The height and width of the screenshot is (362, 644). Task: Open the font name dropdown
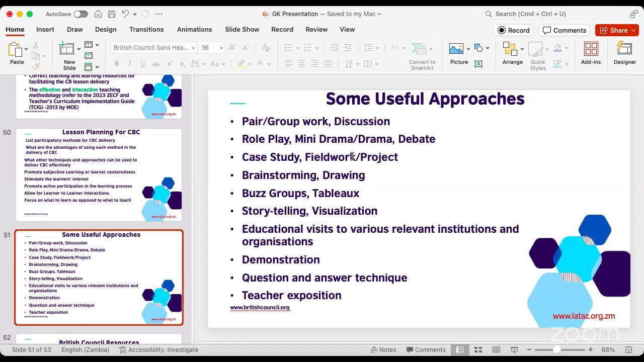pyautogui.click(x=193, y=48)
